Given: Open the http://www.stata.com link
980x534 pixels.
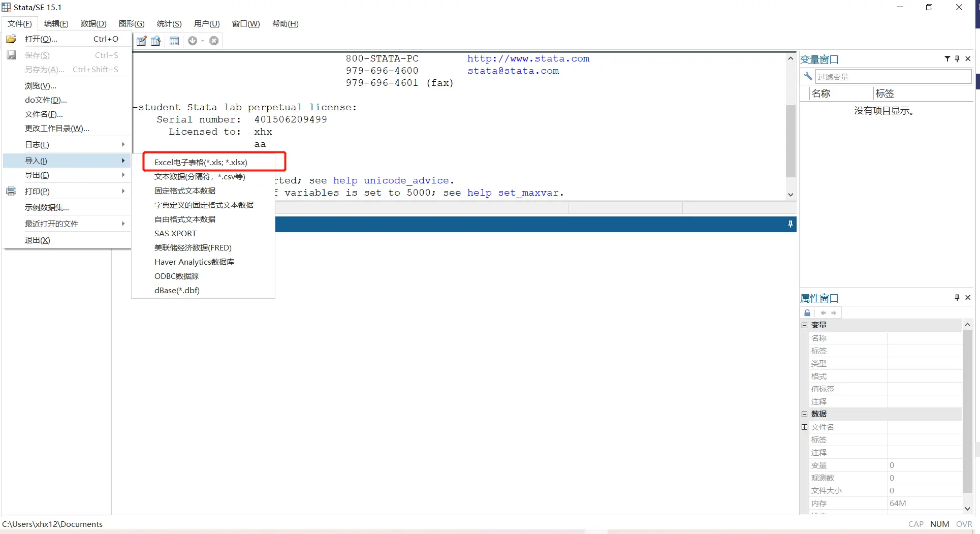Looking at the screenshot, I should point(528,58).
